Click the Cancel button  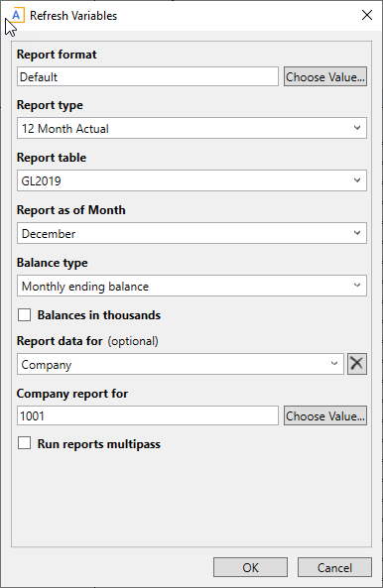334,567
